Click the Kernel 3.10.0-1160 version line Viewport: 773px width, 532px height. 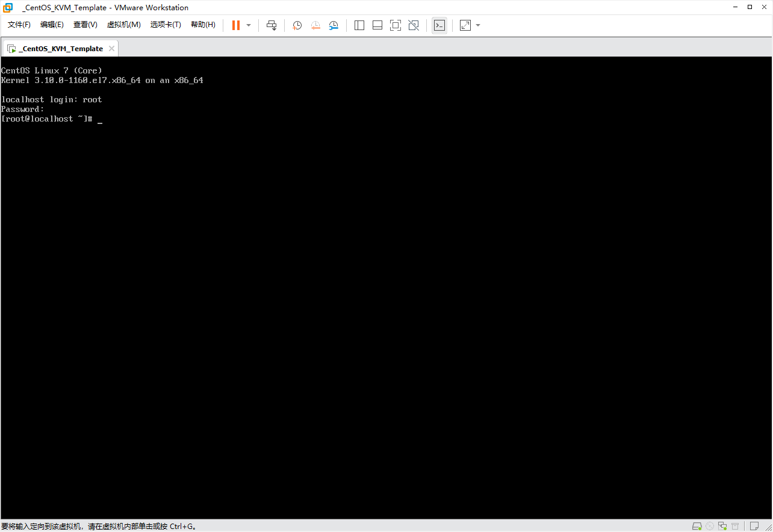coord(102,80)
